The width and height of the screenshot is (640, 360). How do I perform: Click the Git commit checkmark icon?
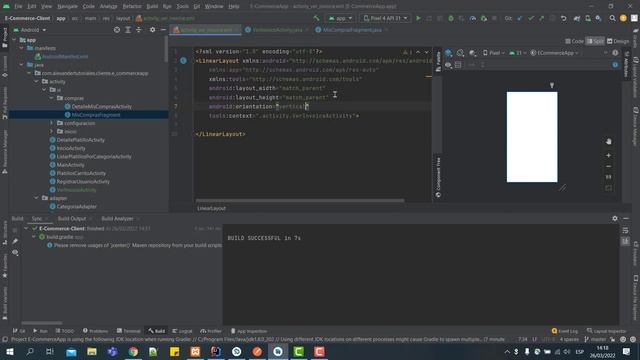click(x=531, y=18)
